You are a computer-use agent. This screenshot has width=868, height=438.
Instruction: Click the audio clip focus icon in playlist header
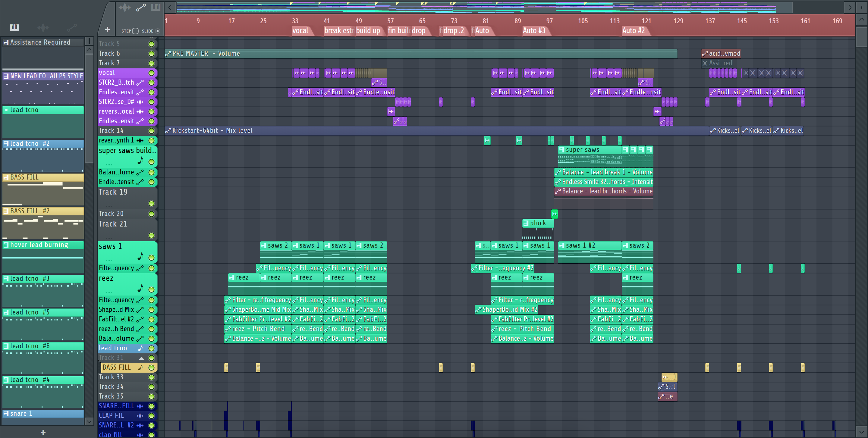click(125, 7)
